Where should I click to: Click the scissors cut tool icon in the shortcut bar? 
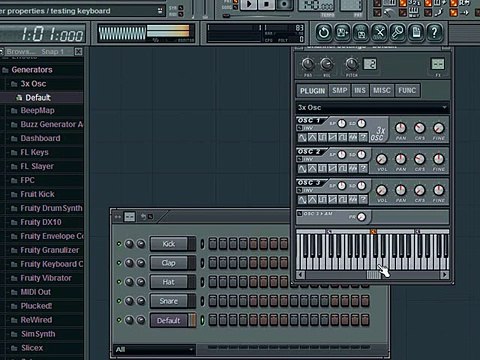pos(380,33)
